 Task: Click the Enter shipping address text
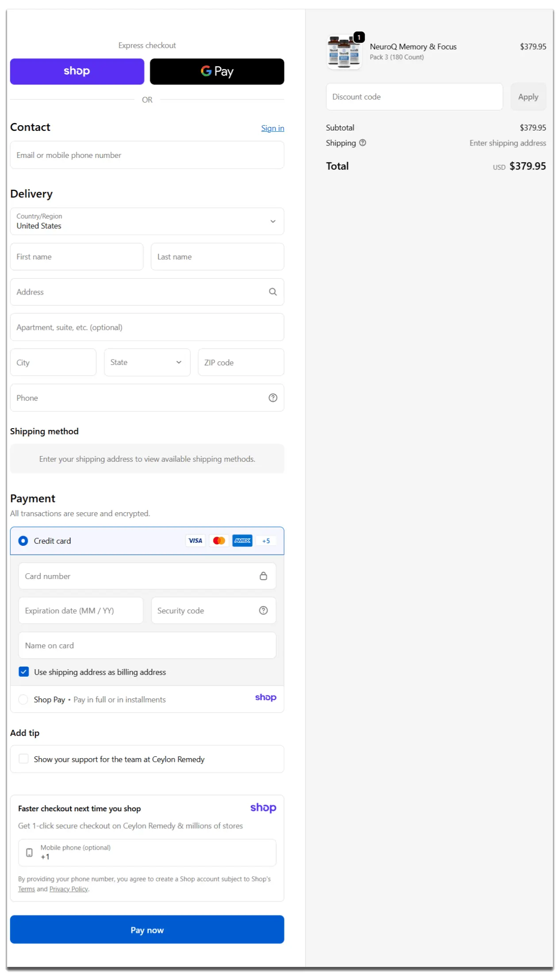pos(508,143)
